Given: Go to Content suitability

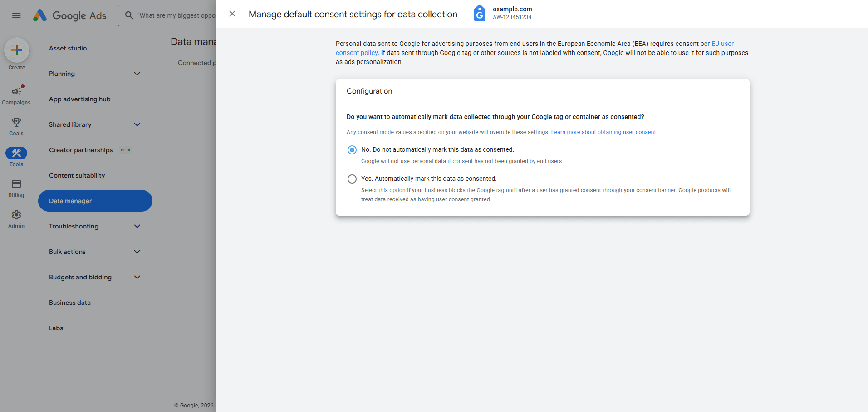Looking at the screenshot, I should pyautogui.click(x=77, y=175).
